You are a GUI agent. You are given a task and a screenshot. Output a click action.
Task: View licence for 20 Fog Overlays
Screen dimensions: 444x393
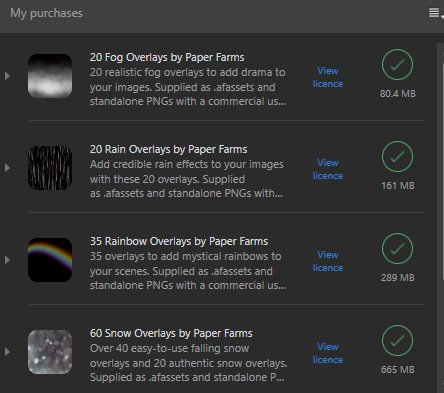(328, 77)
